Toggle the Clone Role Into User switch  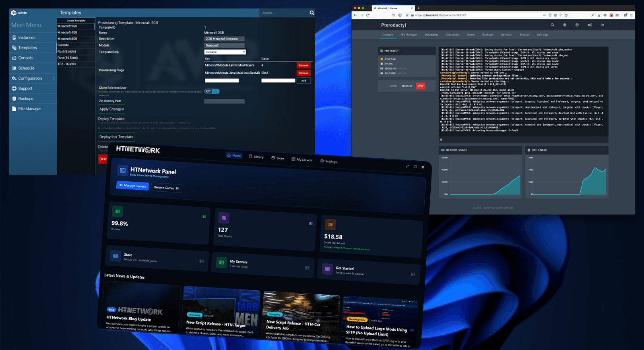212,91
